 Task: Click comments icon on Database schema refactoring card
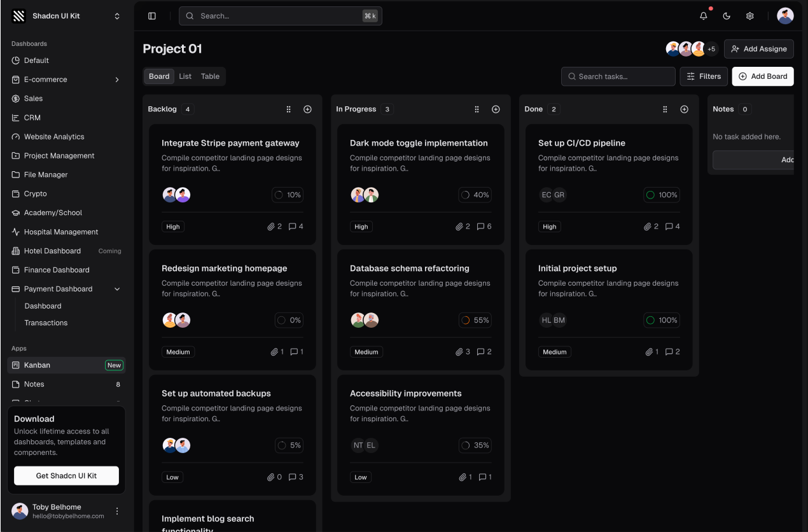point(480,352)
